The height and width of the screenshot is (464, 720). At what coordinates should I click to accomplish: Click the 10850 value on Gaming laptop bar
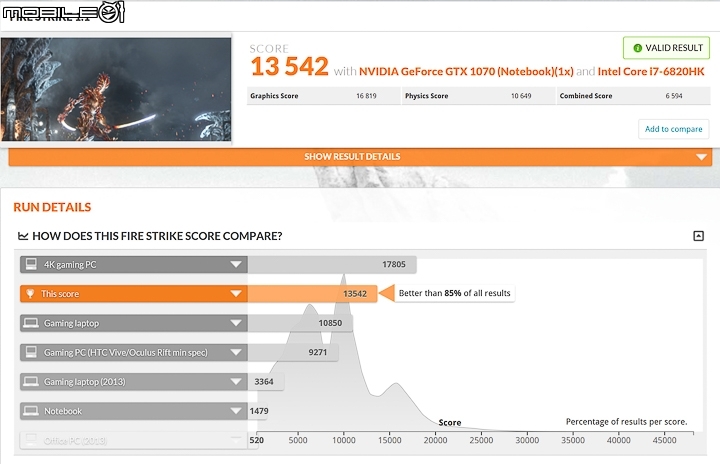click(330, 323)
